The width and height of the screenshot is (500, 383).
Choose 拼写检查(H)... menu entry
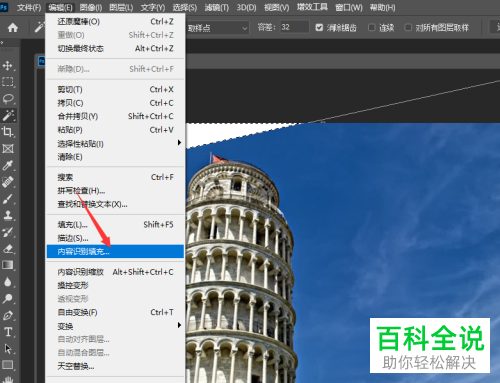point(115,191)
